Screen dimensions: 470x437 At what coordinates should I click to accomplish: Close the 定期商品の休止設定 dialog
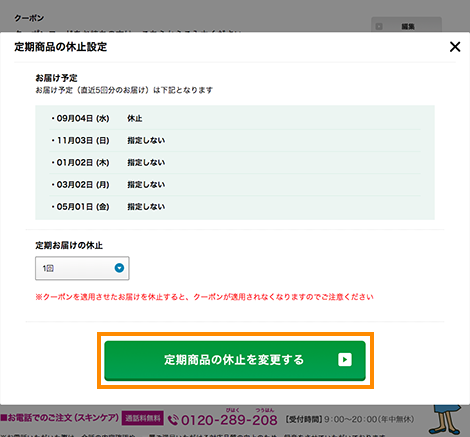(455, 47)
